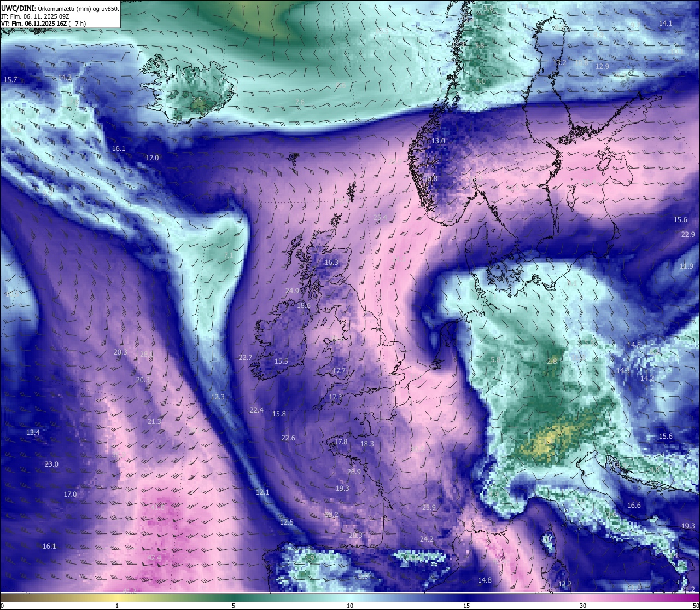Click the 15.7 value at the map's left edge
Viewport: 700px width, 610px height.
[x=10, y=79]
